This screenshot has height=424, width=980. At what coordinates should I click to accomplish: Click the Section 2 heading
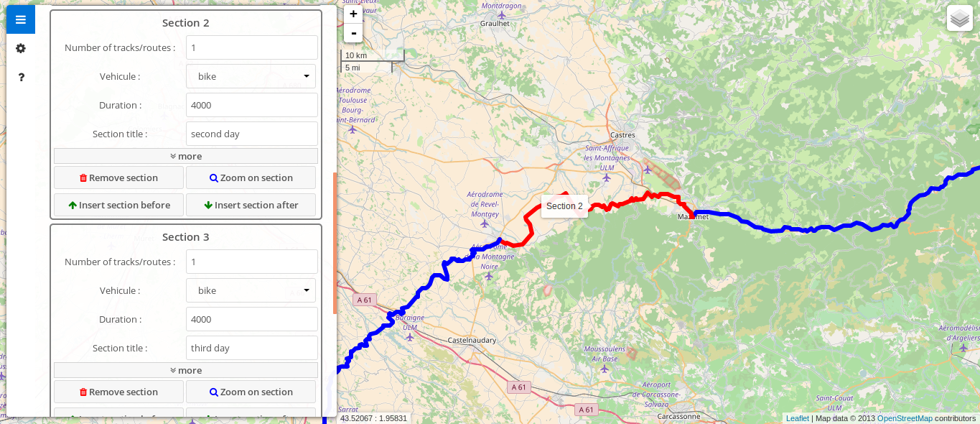[x=186, y=23]
